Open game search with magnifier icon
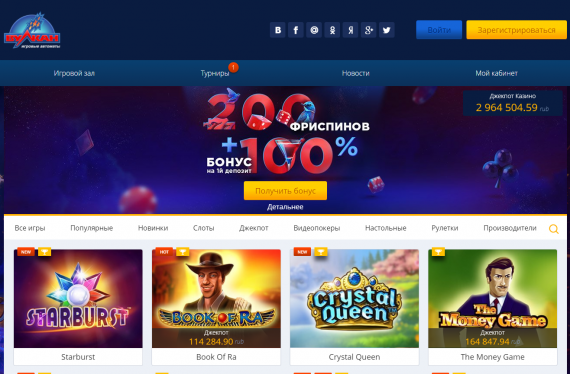 click(x=553, y=229)
